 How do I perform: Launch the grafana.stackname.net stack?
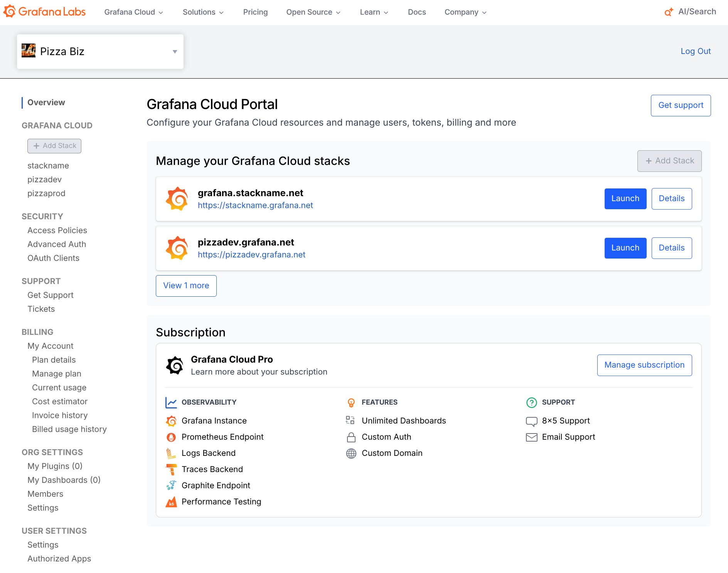coord(625,199)
